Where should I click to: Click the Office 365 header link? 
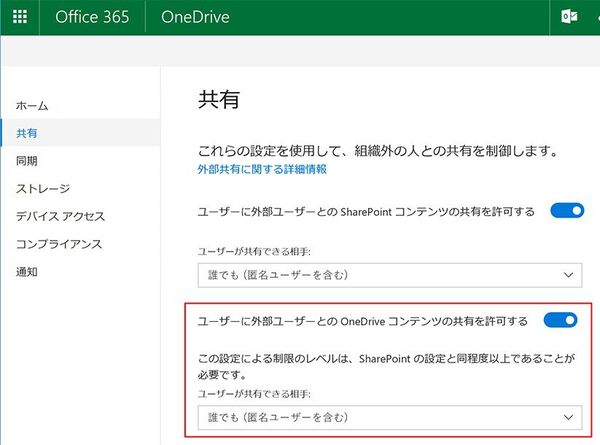(92, 17)
